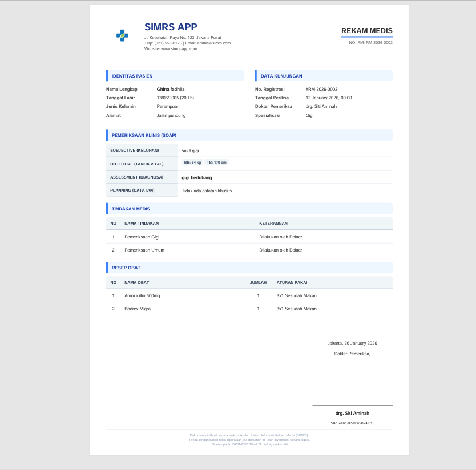Click the blue marker beside TINDAKAN MEDIS
476x470 pixels.
[x=107, y=209]
